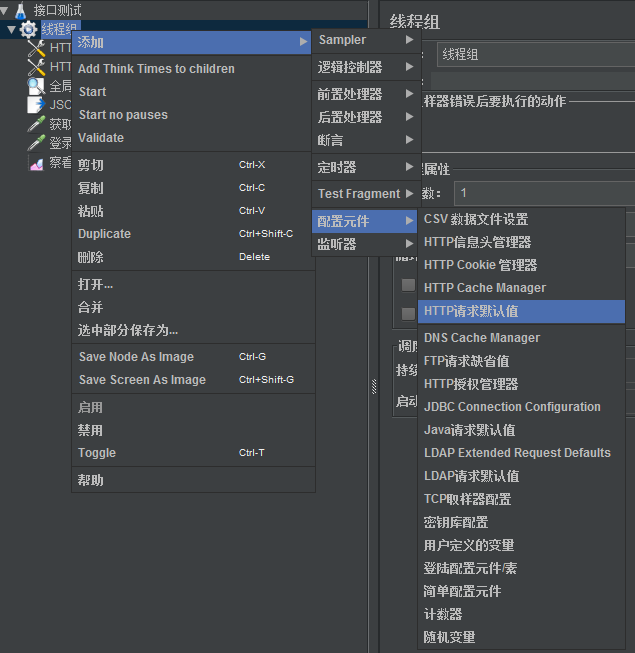
Task: Click Start in the context menu
Action: [193, 92]
